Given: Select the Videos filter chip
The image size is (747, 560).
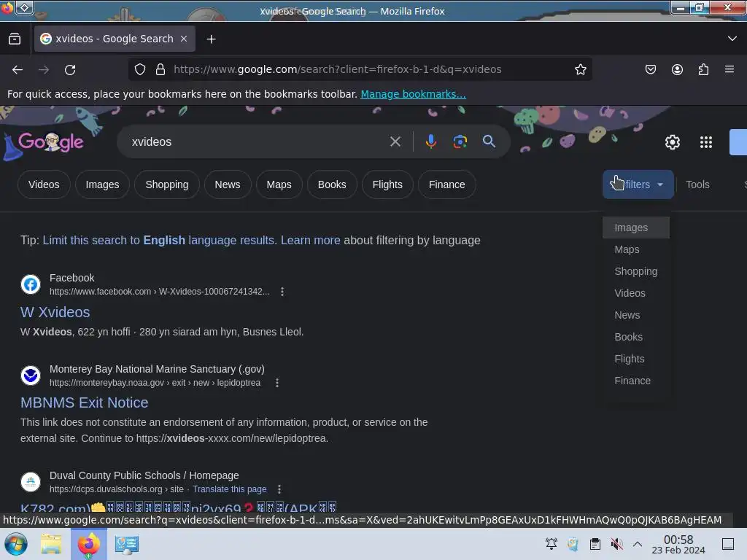Looking at the screenshot, I should (x=44, y=184).
